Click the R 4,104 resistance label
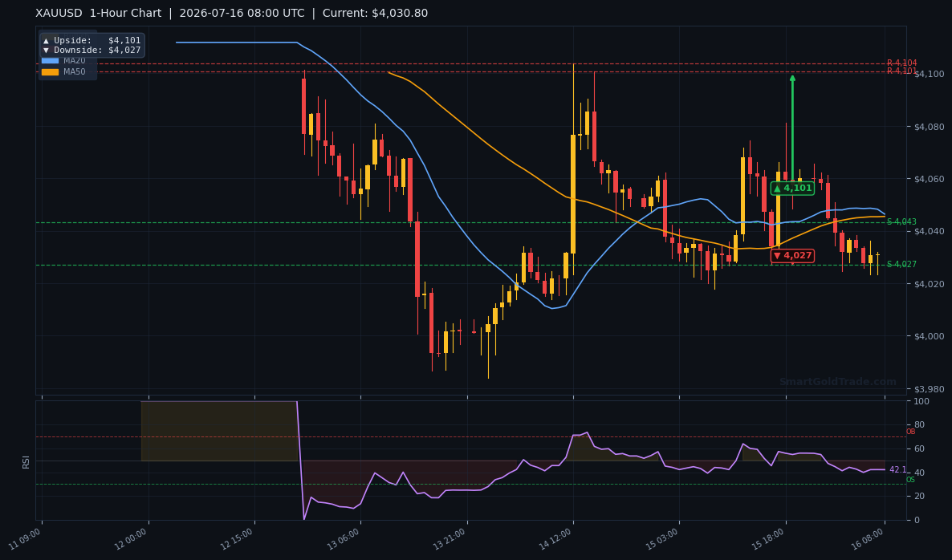Image resolution: width=952 pixels, height=560 pixels. (901, 63)
